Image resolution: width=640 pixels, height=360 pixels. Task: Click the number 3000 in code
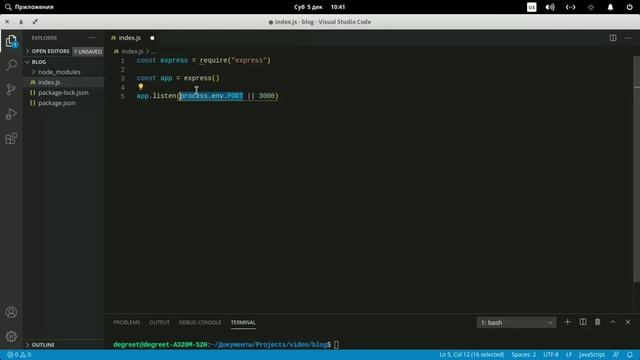tap(267, 96)
